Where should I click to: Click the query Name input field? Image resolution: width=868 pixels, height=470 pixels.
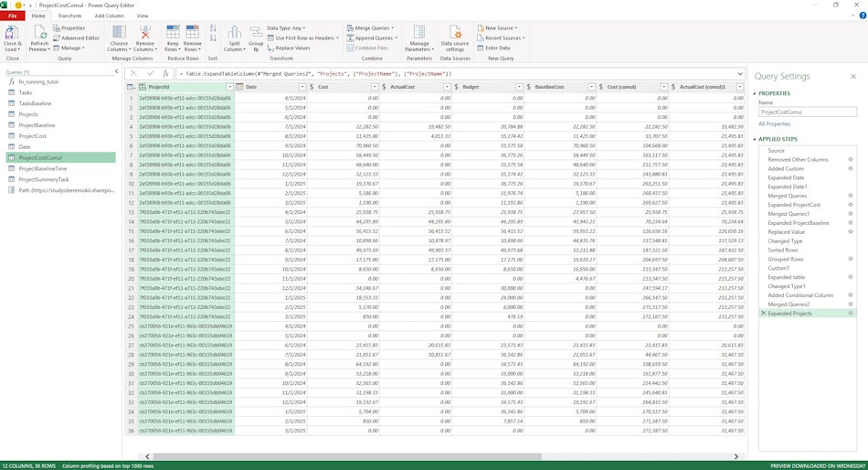tap(808, 112)
